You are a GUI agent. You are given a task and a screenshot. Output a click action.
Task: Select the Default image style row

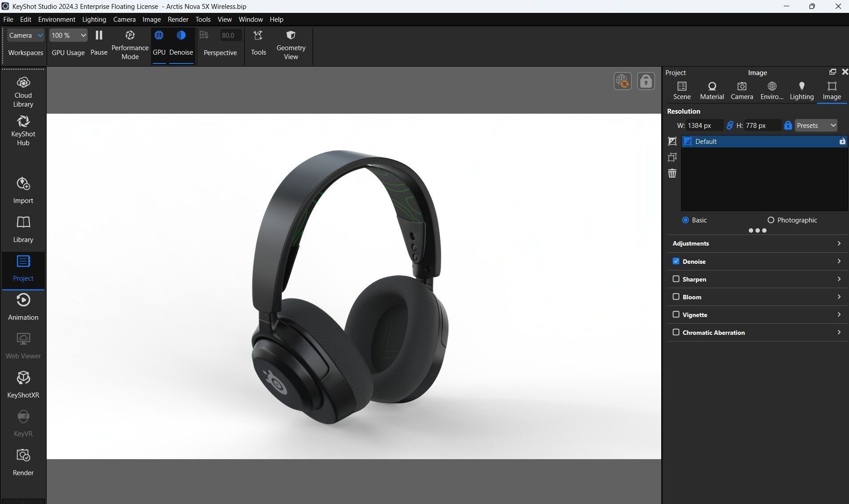click(764, 141)
